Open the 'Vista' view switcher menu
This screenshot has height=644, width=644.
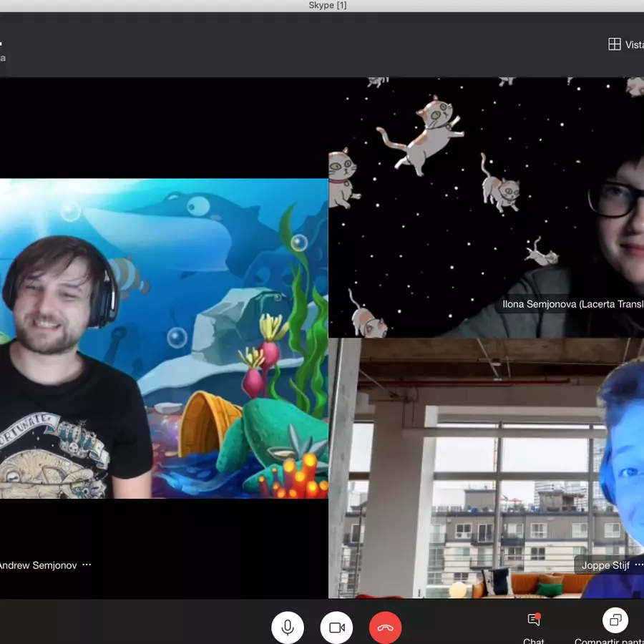[x=634, y=44]
